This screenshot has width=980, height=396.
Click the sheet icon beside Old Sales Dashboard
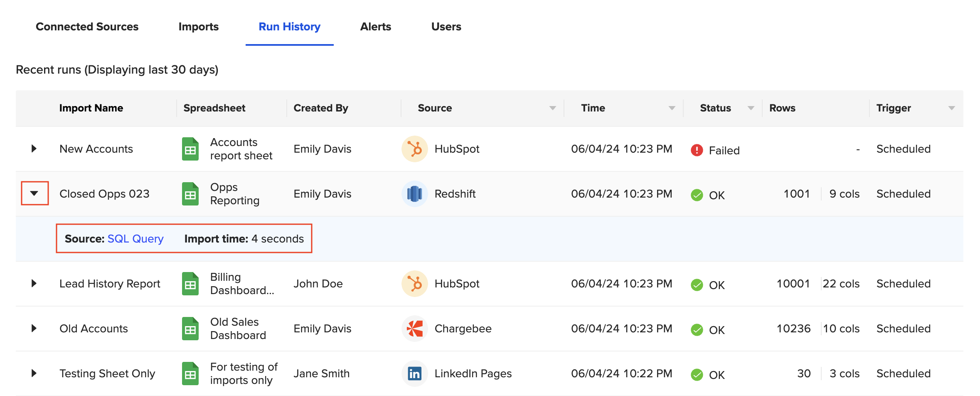[190, 329]
